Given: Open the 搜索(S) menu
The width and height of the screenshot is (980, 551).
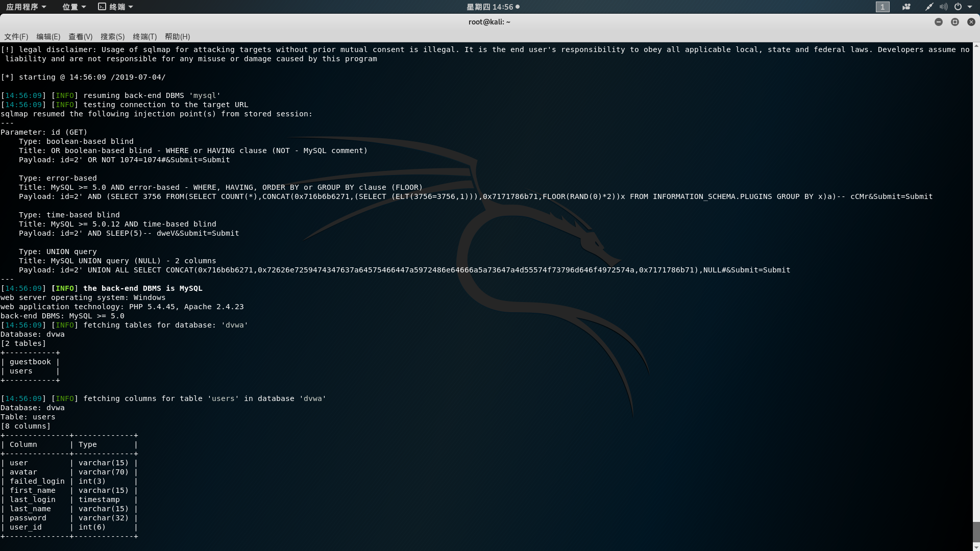Looking at the screenshot, I should tap(111, 37).
